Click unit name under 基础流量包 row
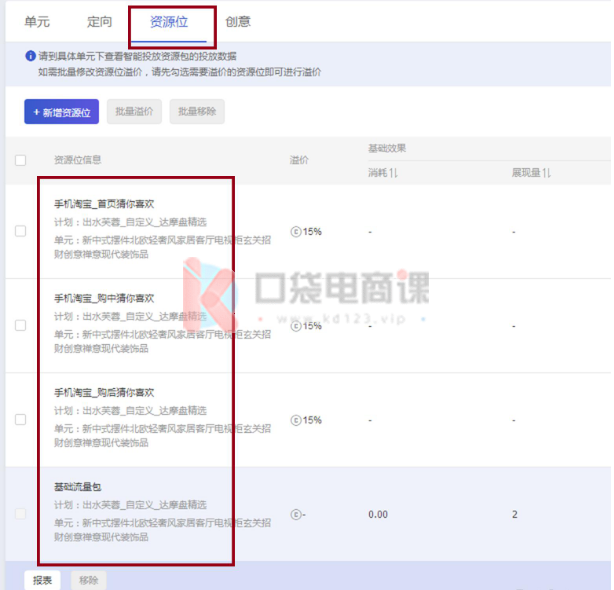The height and width of the screenshot is (590, 614). 163,529
